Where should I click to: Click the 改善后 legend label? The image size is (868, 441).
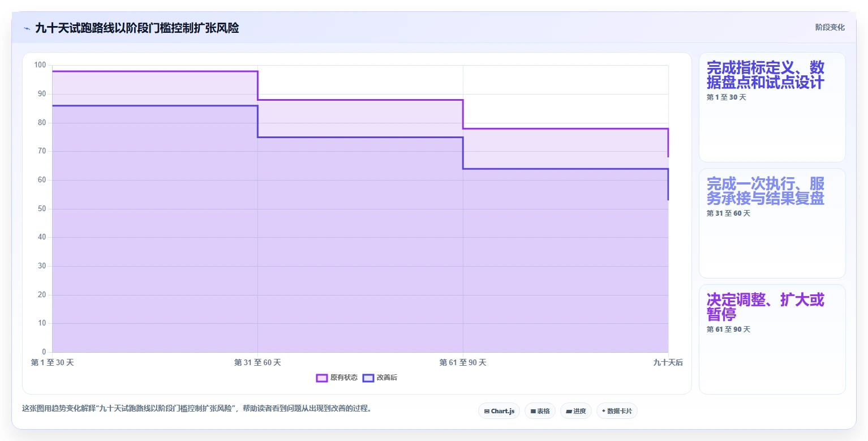coord(387,378)
